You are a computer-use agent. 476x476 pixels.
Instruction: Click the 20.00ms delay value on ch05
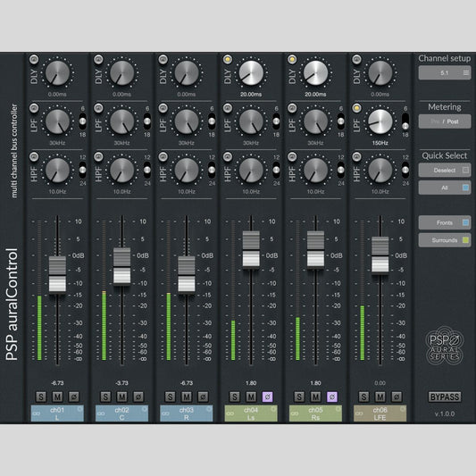click(315, 95)
